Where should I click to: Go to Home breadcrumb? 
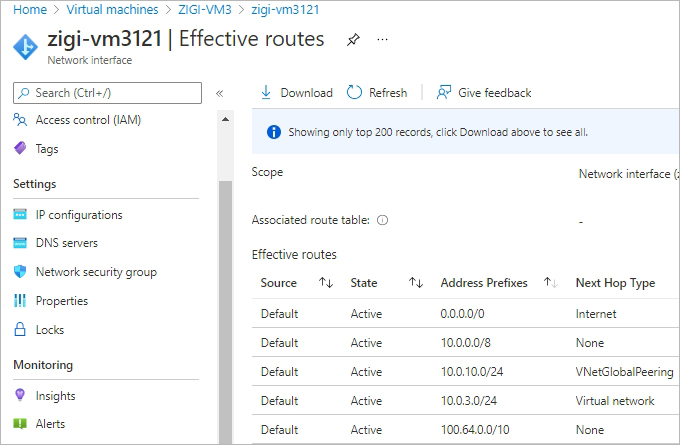coord(30,10)
